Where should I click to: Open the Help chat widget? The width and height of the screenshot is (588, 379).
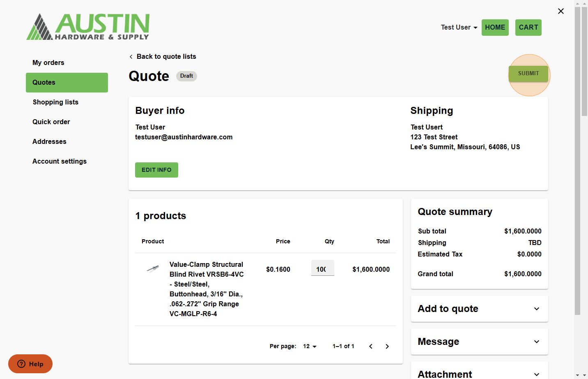pos(30,364)
